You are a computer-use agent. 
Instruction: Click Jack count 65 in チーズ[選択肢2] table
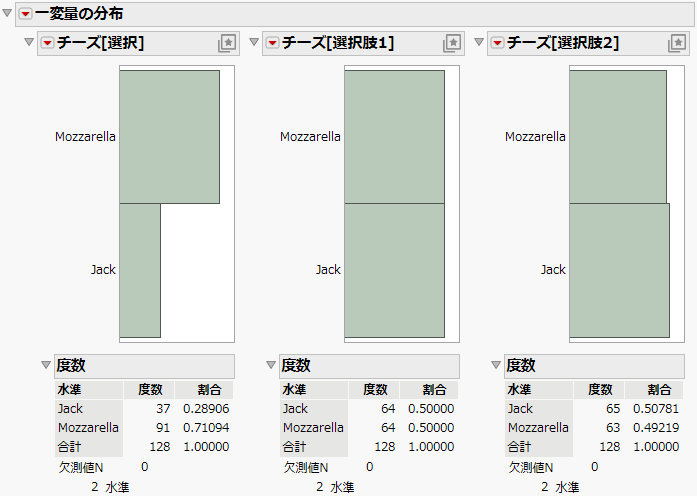tap(613, 408)
